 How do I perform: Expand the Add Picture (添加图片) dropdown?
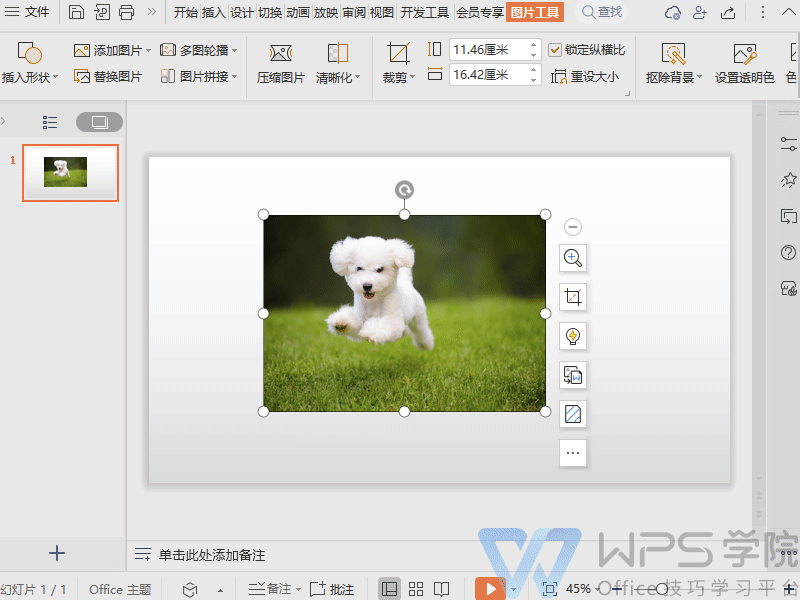pyautogui.click(x=148, y=50)
